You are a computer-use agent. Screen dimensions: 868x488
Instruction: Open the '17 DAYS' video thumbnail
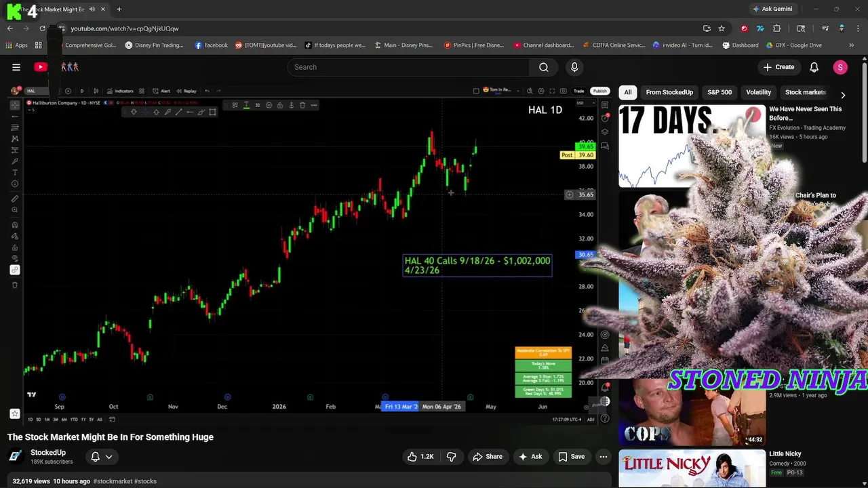(x=692, y=146)
